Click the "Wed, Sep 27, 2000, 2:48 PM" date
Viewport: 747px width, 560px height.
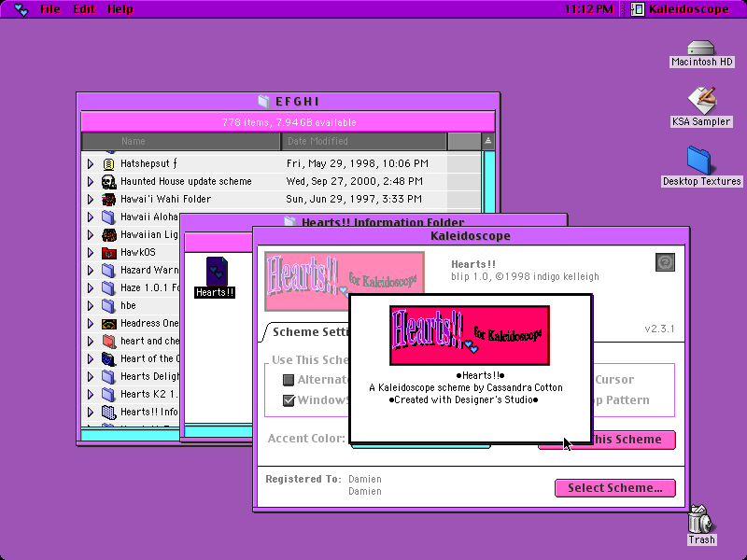pyautogui.click(x=355, y=181)
